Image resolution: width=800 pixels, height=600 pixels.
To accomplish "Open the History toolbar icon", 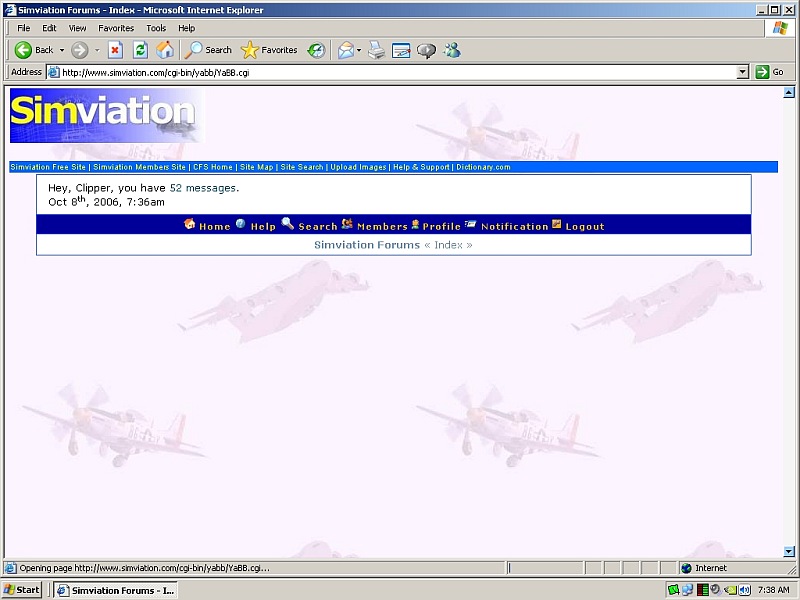I will click(316, 50).
